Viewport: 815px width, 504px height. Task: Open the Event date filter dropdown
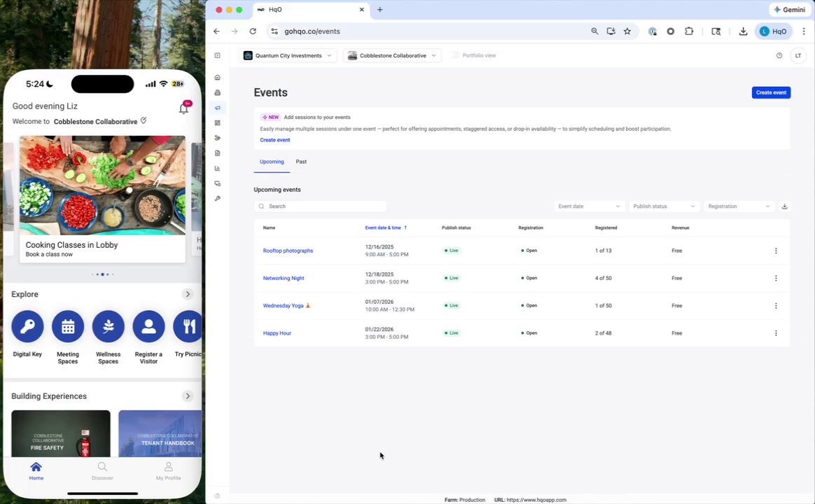(589, 206)
